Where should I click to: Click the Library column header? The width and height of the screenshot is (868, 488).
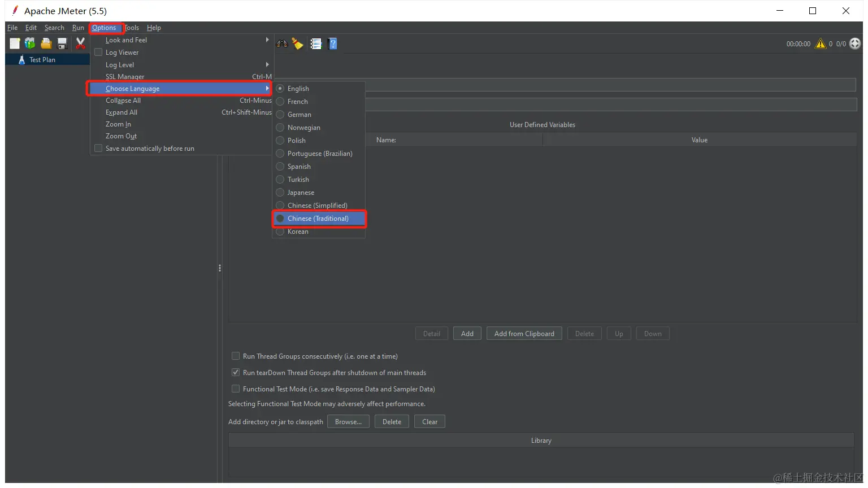coord(541,441)
